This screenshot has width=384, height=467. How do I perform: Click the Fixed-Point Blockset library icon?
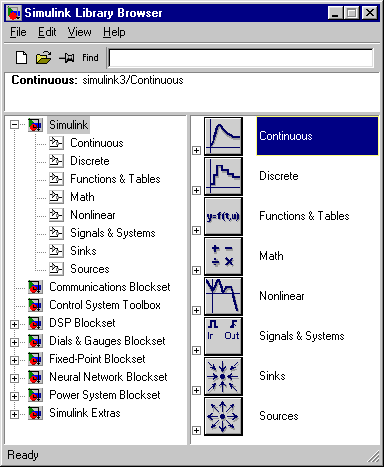[x=35, y=359]
